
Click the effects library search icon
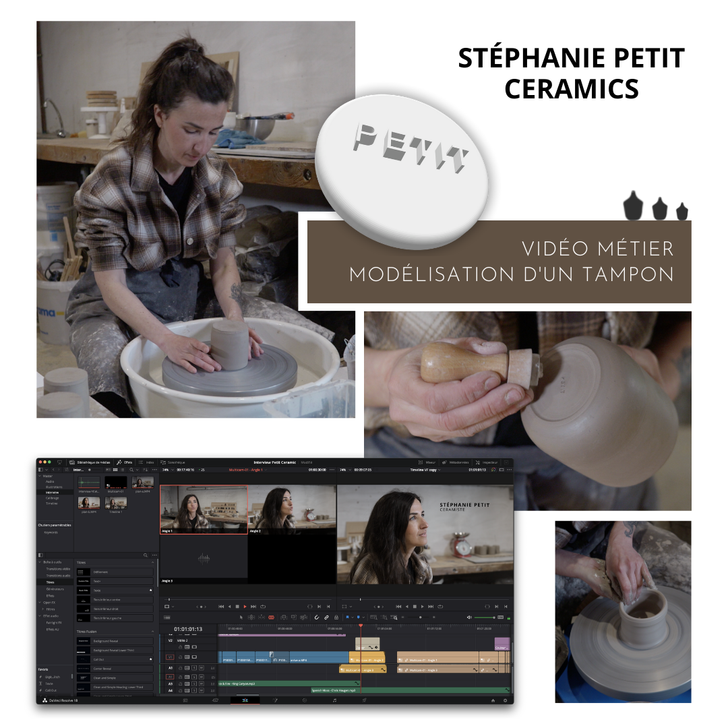(146, 555)
